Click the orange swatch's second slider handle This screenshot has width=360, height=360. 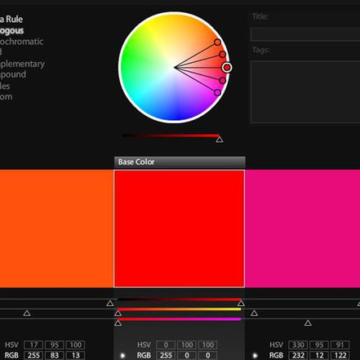coord(27,313)
